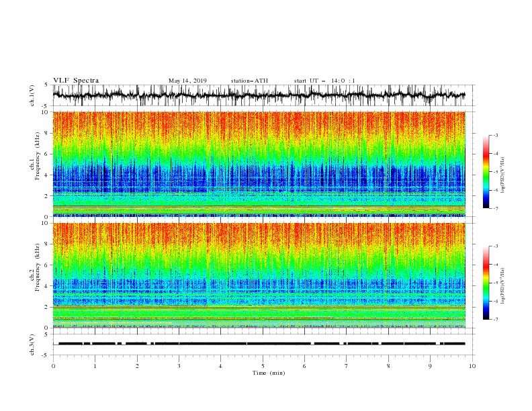Click the "station=ATH" label
Viewport: 532px width, 411px height.
249,81
